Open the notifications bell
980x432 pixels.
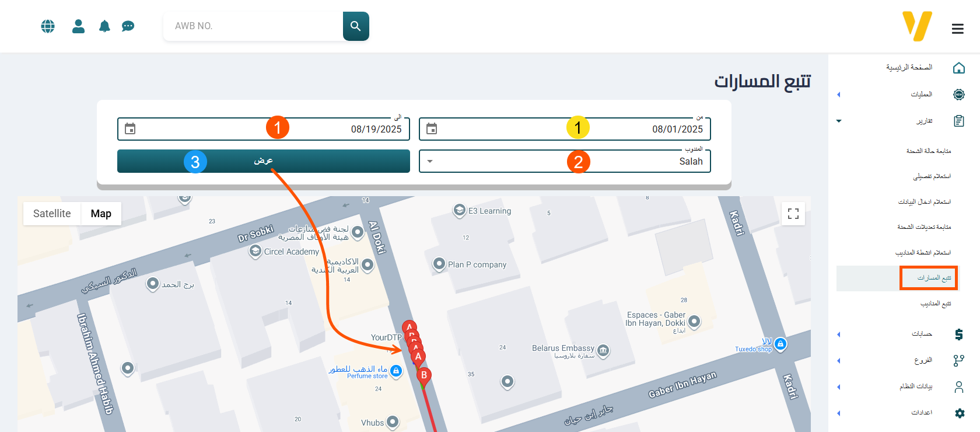pyautogui.click(x=104, y=26)
